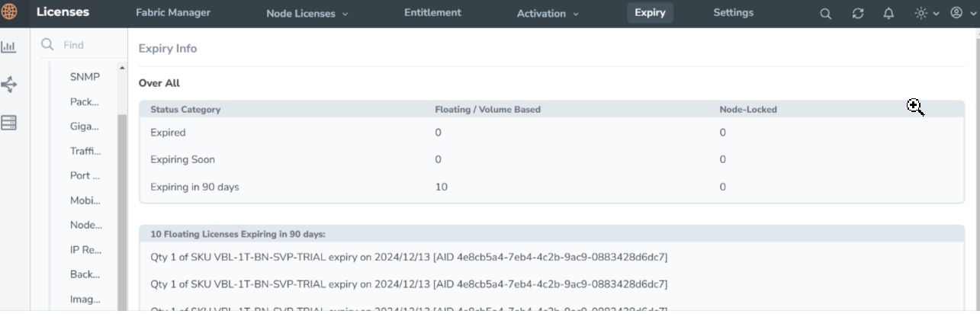Select SNMP in the side list

click(85, 77)
